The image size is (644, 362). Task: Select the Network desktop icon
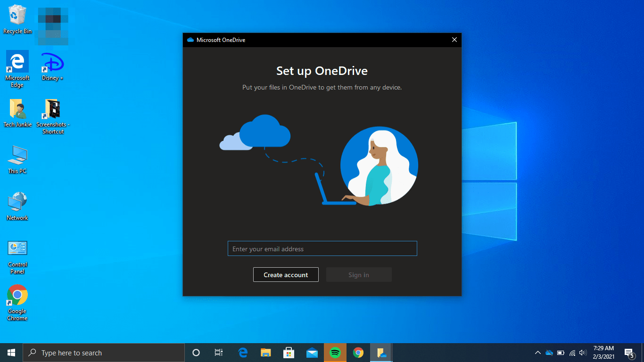(x=17, y=206)
